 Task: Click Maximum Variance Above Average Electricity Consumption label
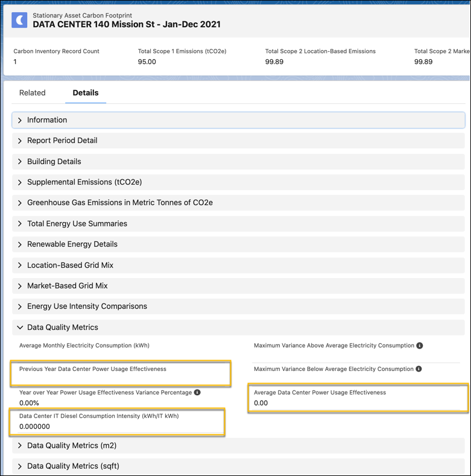coord(334,346)
